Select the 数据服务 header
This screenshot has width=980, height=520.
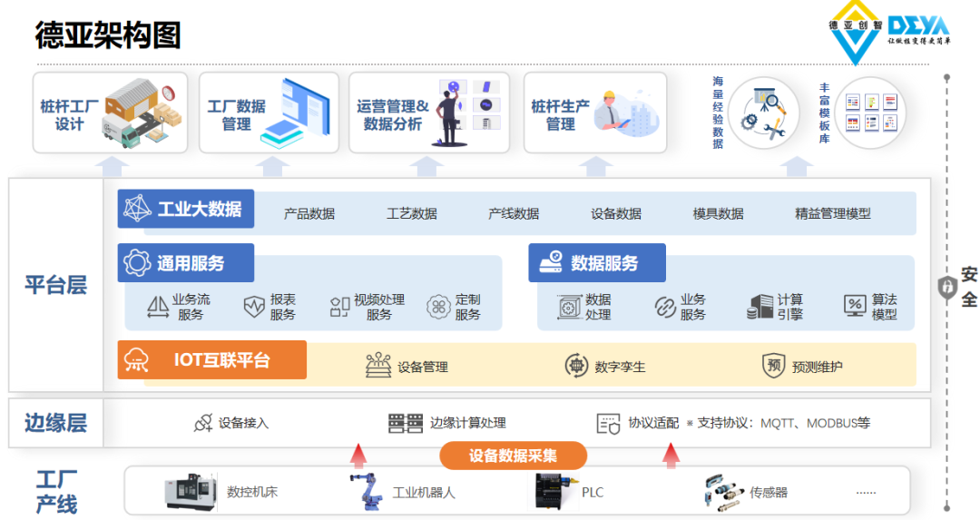click(597, 262)
